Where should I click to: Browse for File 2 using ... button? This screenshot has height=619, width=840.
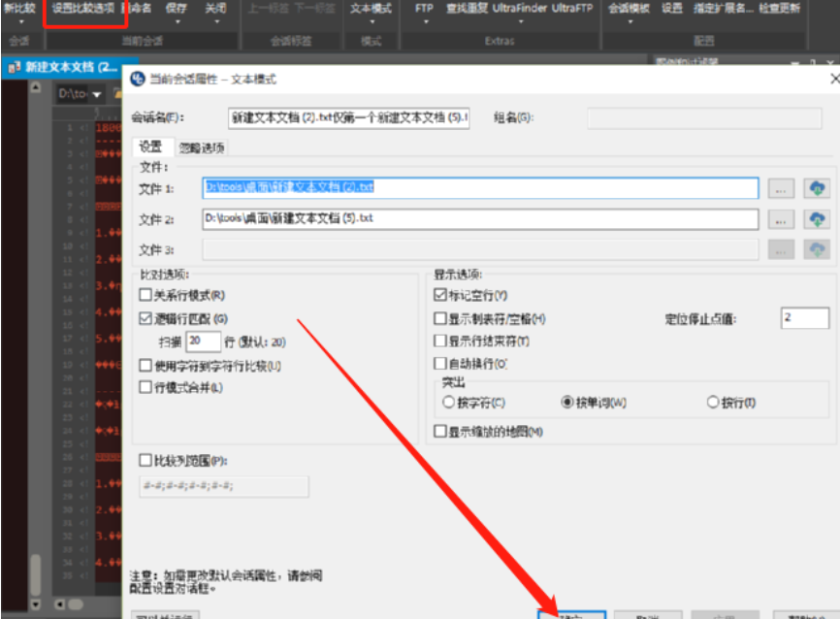781,219
